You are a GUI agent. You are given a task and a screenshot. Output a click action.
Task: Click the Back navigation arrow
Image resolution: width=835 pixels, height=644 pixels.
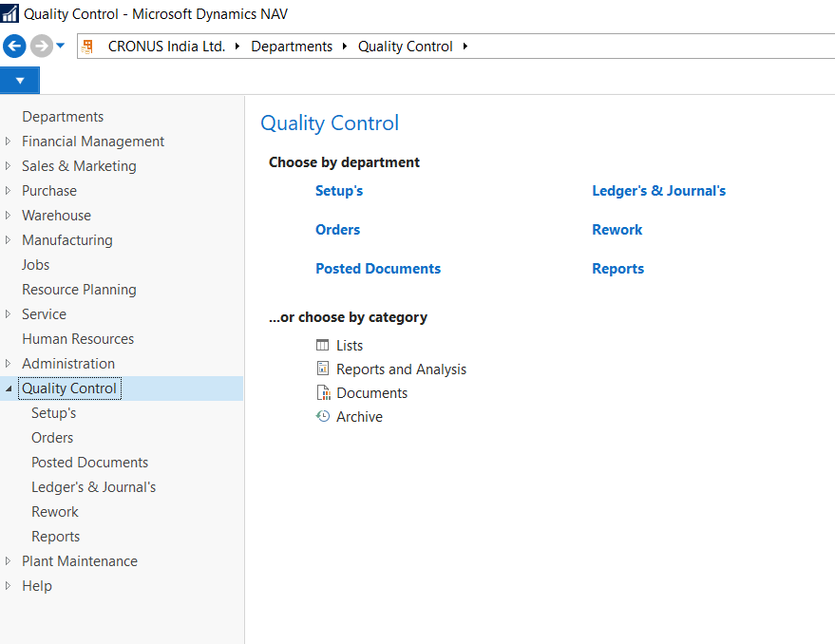pos(14,46)
